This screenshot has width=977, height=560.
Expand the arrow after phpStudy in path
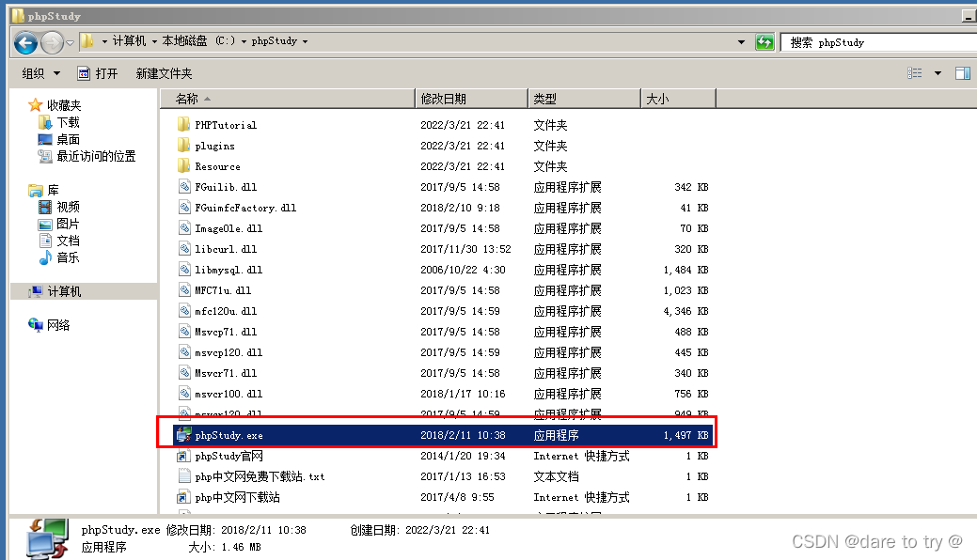coord(305,41)
